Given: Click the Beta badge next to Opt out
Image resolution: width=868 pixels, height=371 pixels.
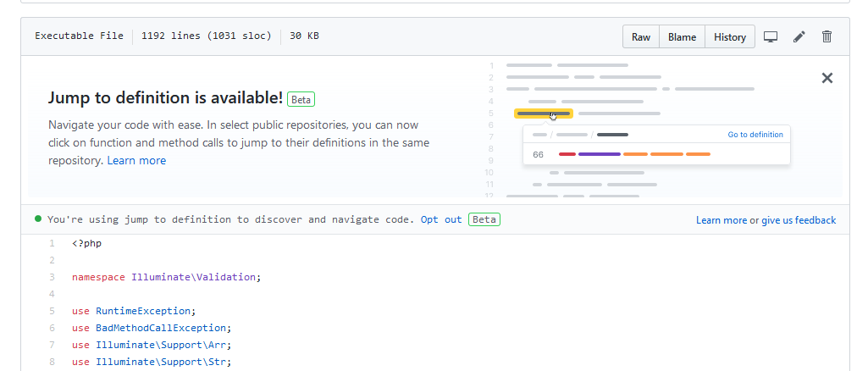Looking at the screenshot, I should [x=484, y=219].
